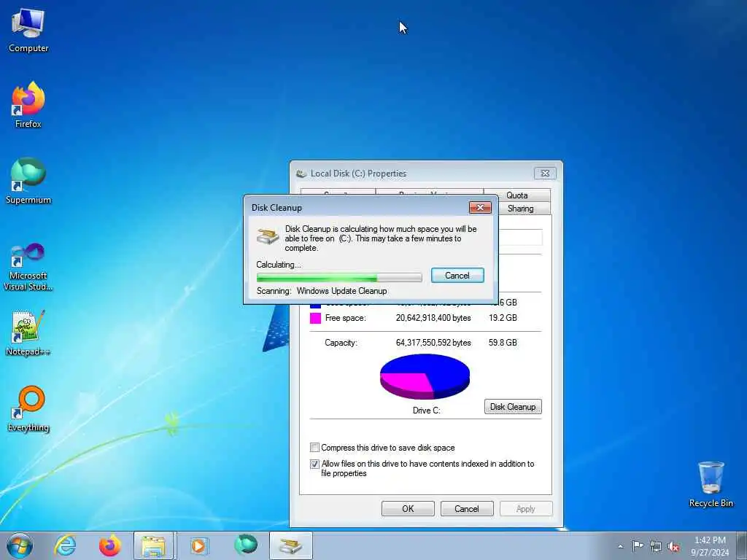Select the Recycle Bin desktop icon
This screenshot has width=747, height=560.
tap(711, 484)
